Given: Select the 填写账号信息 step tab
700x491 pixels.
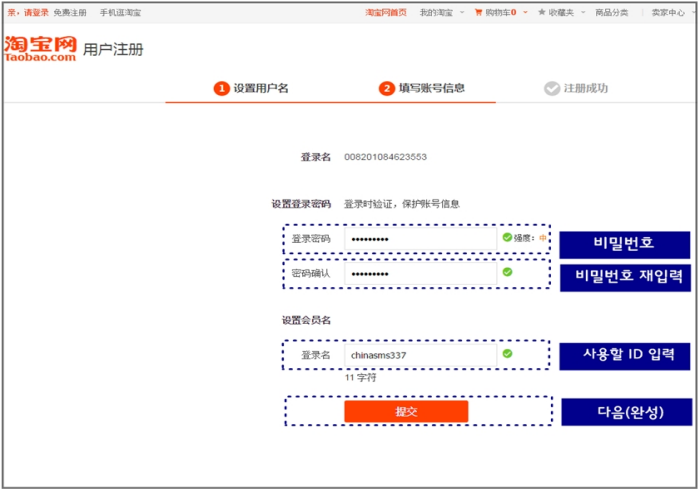Looking at the screenshot, I should click(431, 88).
